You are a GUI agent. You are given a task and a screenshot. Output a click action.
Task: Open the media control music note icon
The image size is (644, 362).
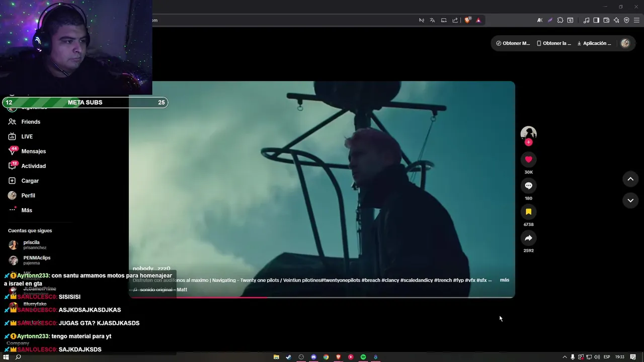pyautogui.click(x=586, y=20)
